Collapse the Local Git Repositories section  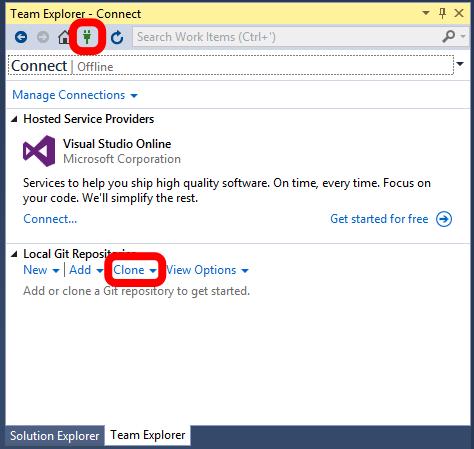[14, 254]
